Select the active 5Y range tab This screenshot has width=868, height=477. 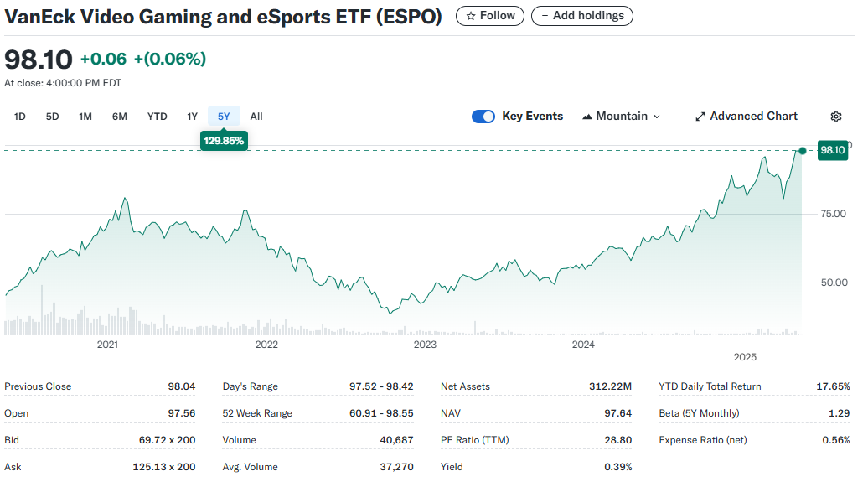[x=224, y=117]
